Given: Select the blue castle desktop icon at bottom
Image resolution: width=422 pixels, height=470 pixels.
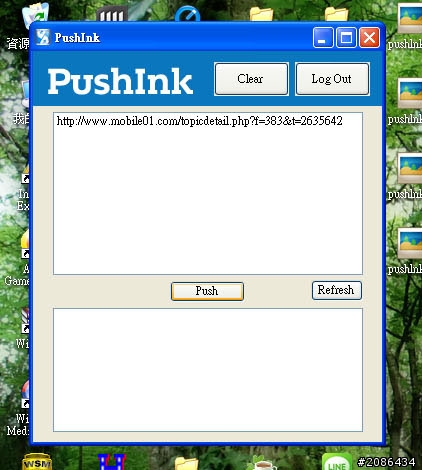Looking at the screenshot, I should coord(112,462).
